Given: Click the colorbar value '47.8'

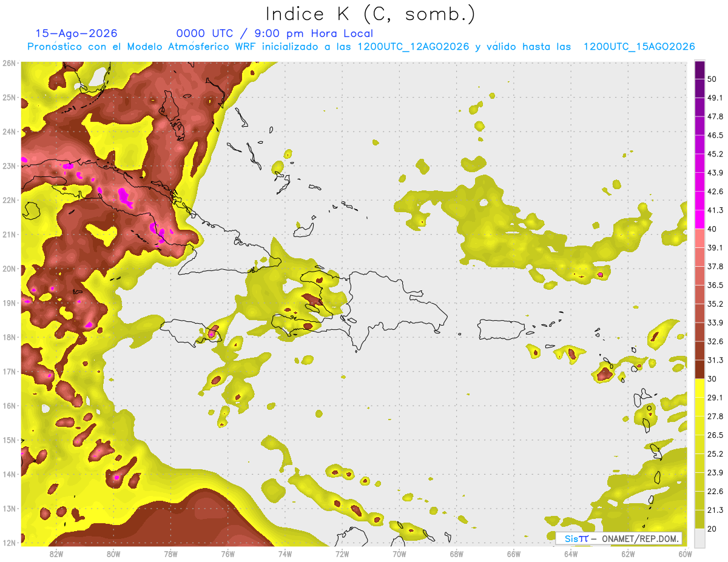Looking at the screenshot, I should click(715, 116).
